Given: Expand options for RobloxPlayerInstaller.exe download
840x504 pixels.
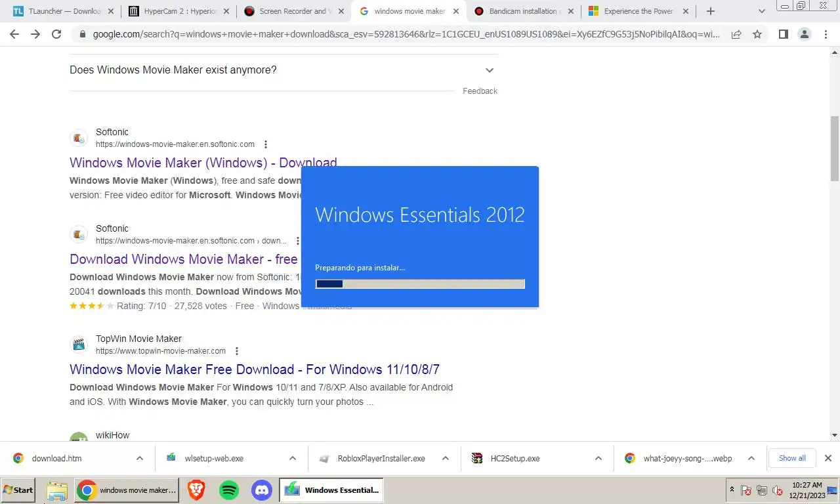Looking at the screenshot, I should click(x=446, y=458).
